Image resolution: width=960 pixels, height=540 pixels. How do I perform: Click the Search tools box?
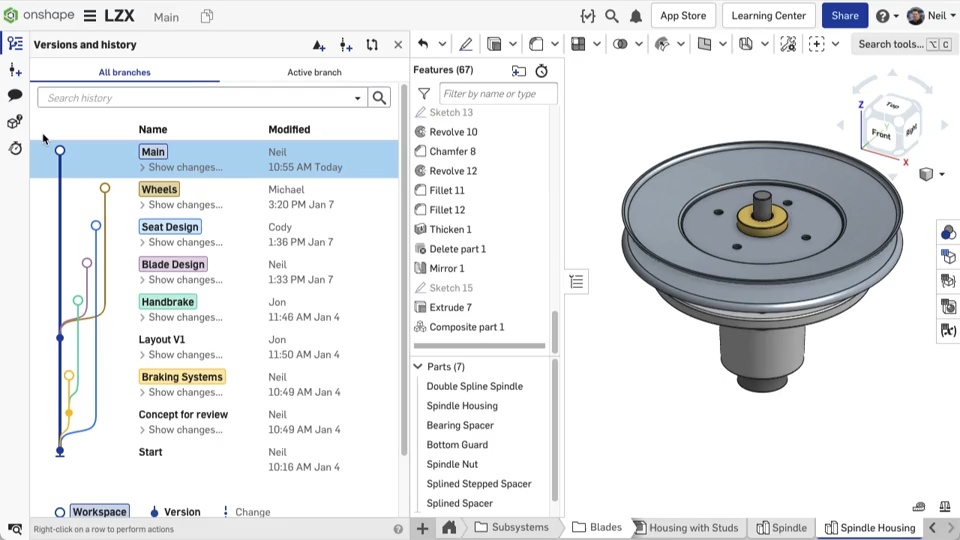pyautogui.click(x=904, y=44)
